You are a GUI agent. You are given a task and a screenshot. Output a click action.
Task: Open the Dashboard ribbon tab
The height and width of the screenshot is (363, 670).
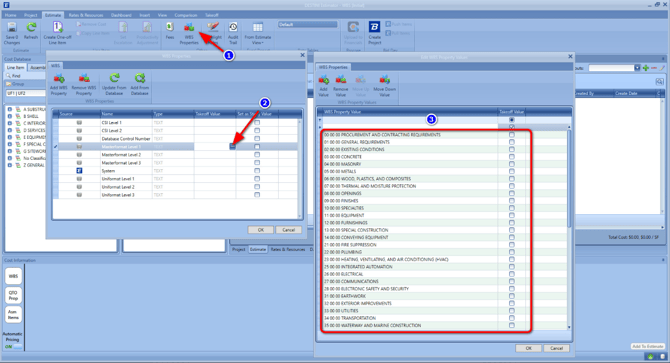click(121, 15)
